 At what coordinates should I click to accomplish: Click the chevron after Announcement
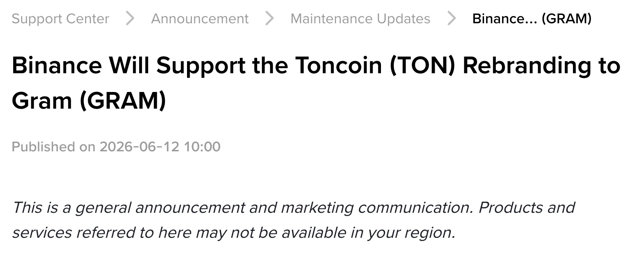[270, 18]
